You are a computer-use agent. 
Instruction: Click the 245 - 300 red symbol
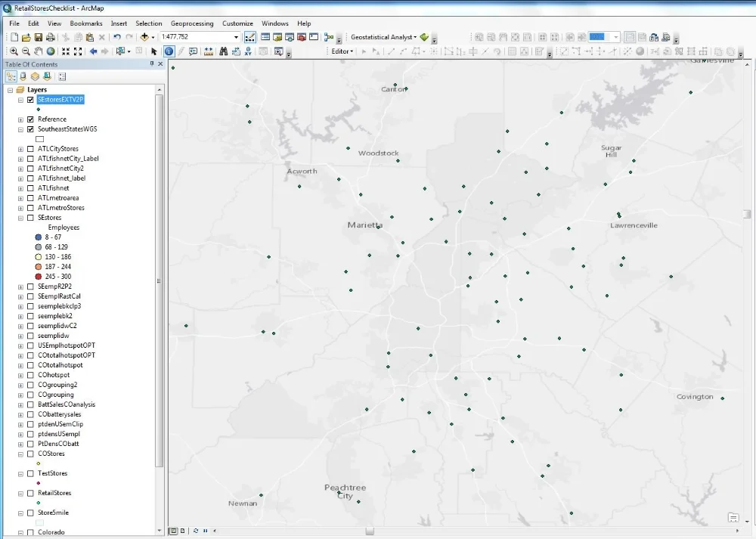pyautogui.click(x=39, y=277)
